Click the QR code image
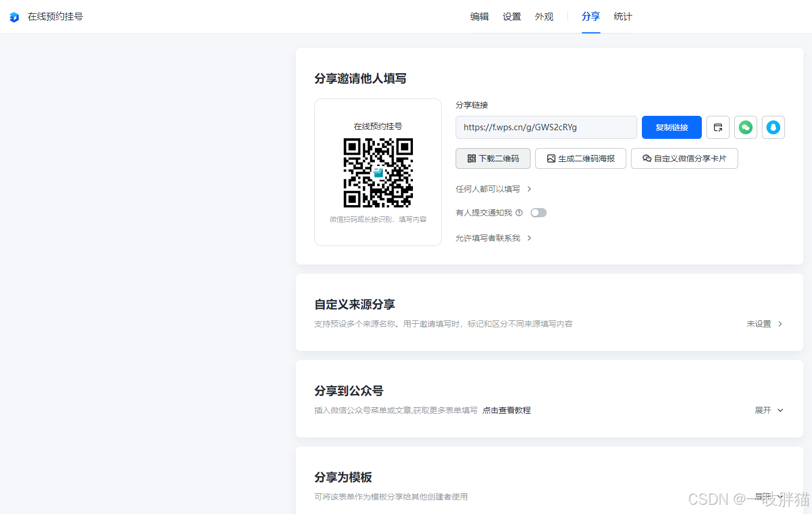812x514 pixels. [378, 172]
